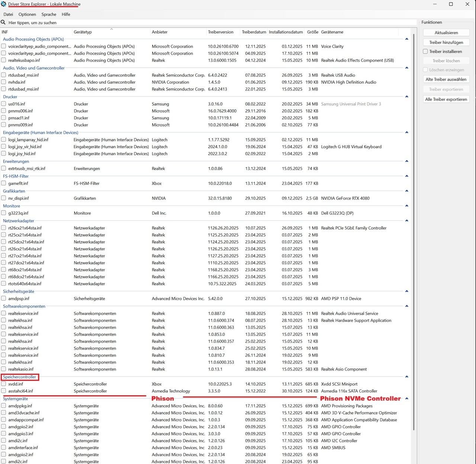Screen dimensions: 476x464
Task: Click the realtekasio.inf file name
Action: coord(21,369)
